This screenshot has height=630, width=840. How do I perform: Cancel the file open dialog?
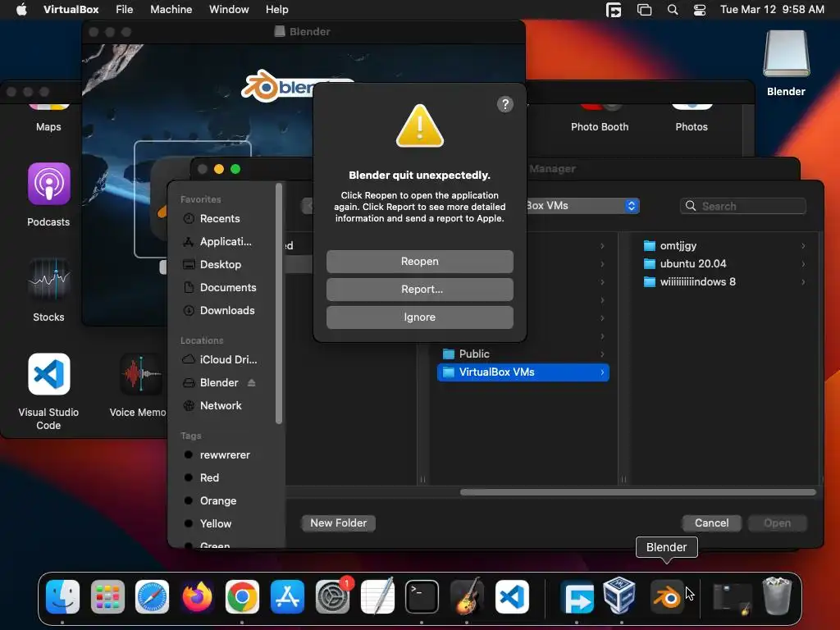click(x=711, y=523)
